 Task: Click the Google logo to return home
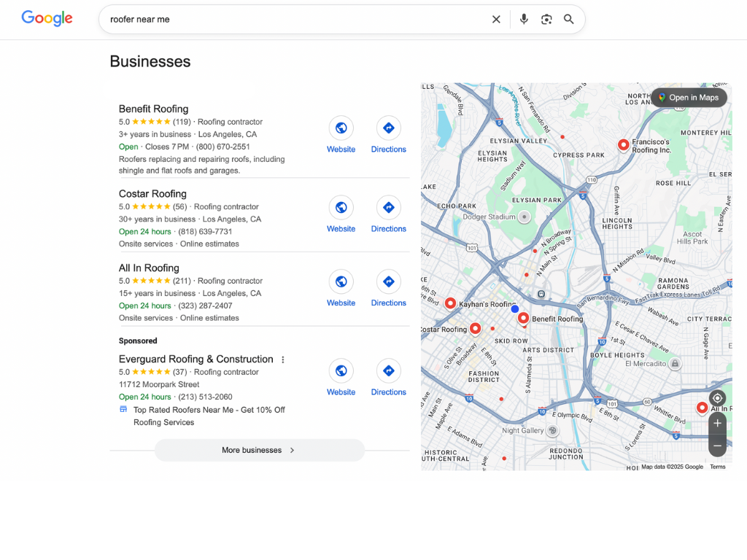click(46, 18)
